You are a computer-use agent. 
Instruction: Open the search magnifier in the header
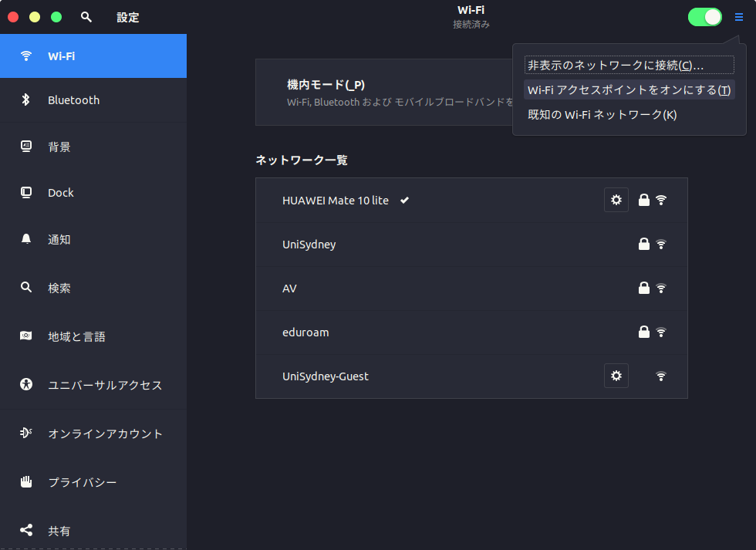pos(86,17)
